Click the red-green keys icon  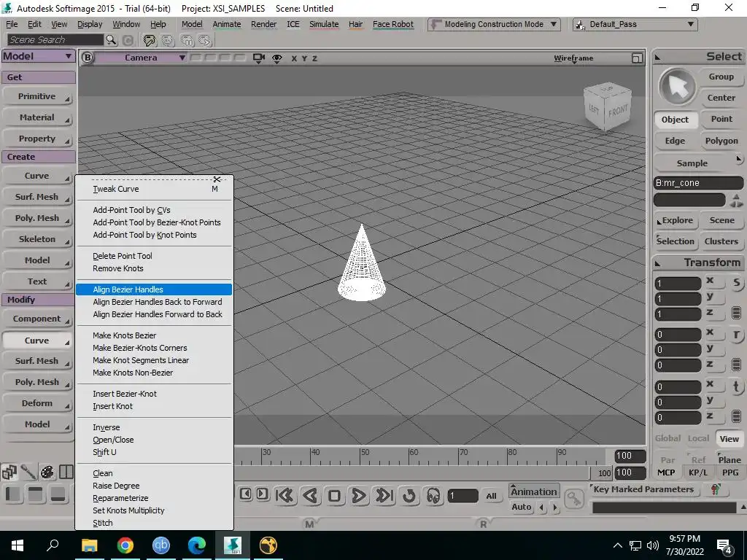coord(715,489)
